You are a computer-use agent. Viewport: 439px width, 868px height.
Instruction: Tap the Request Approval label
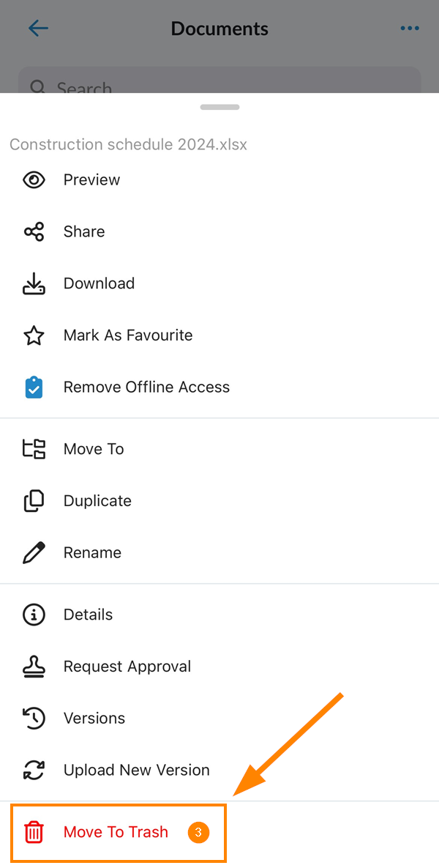coord(127,667)
